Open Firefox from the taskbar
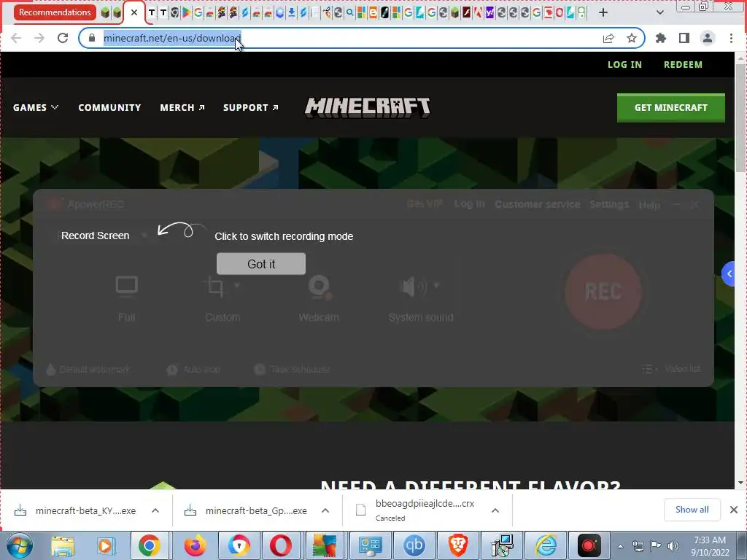The image size is (747, 560). point(196,545)
